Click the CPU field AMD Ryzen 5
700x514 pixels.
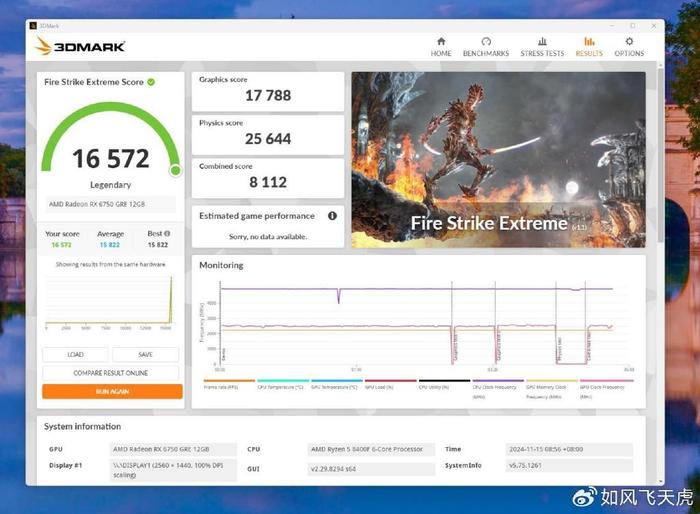click(371, 449)
